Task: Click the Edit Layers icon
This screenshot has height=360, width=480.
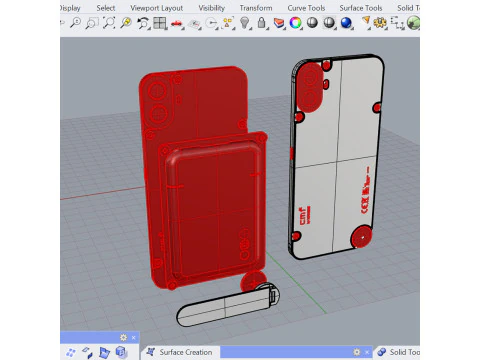Action: click(279, 23)
